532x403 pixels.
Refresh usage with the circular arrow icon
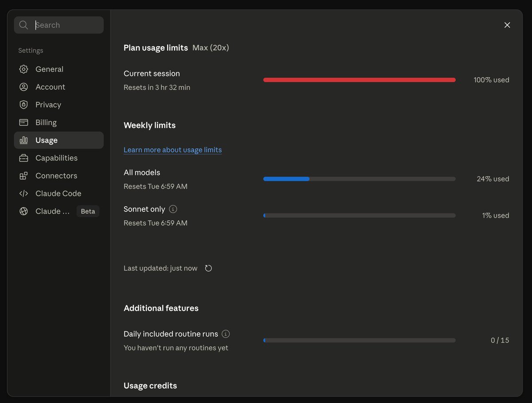click(208, 268)
